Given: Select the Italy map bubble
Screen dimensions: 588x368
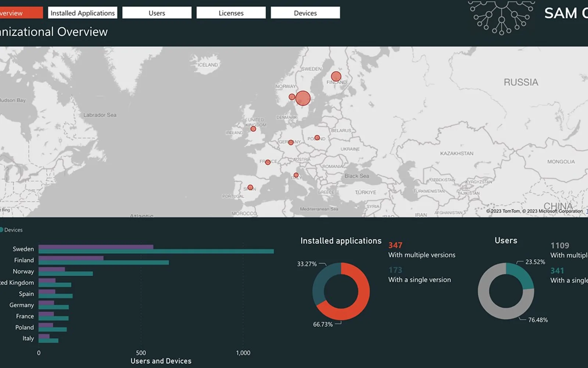Looking at the screenshot, I should 296,175.
